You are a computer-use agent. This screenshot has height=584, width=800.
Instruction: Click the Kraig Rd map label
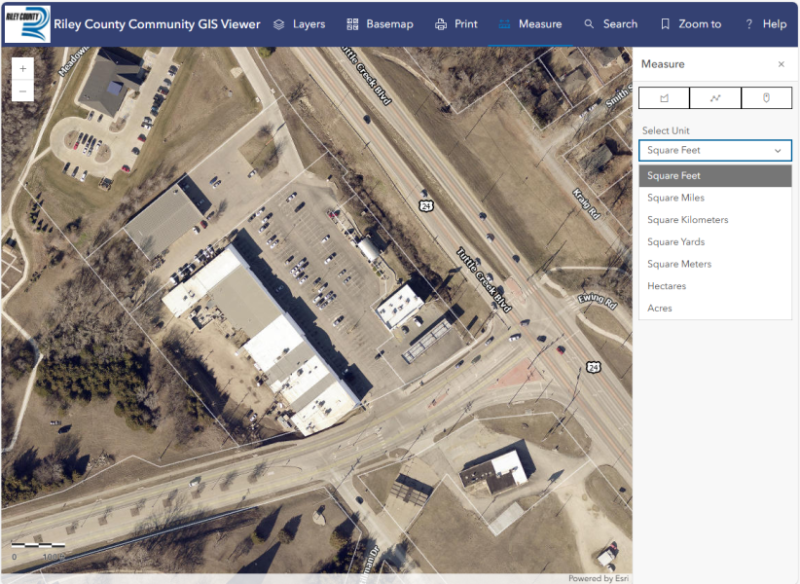click(x=586, y=204)
